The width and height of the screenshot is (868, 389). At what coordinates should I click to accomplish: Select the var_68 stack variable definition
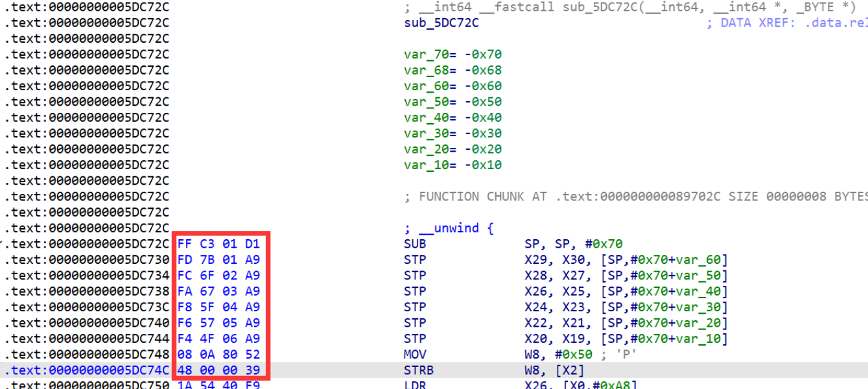point(452,70)
